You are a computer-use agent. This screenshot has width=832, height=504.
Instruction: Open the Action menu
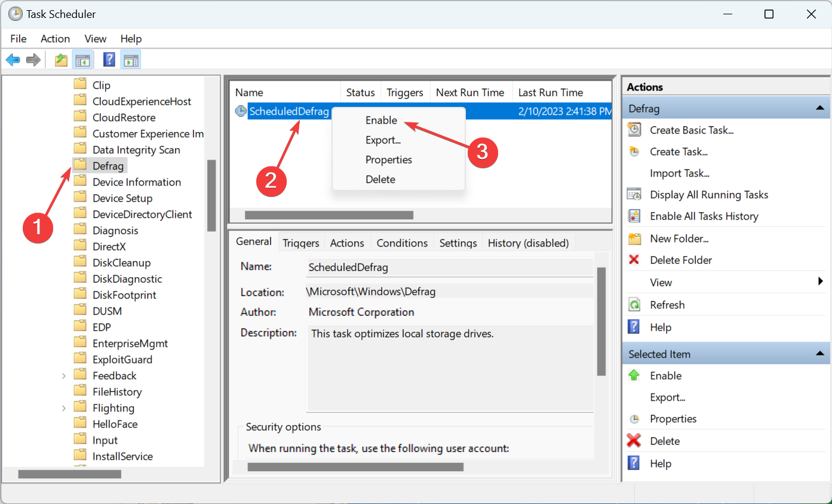click(55, 38)
